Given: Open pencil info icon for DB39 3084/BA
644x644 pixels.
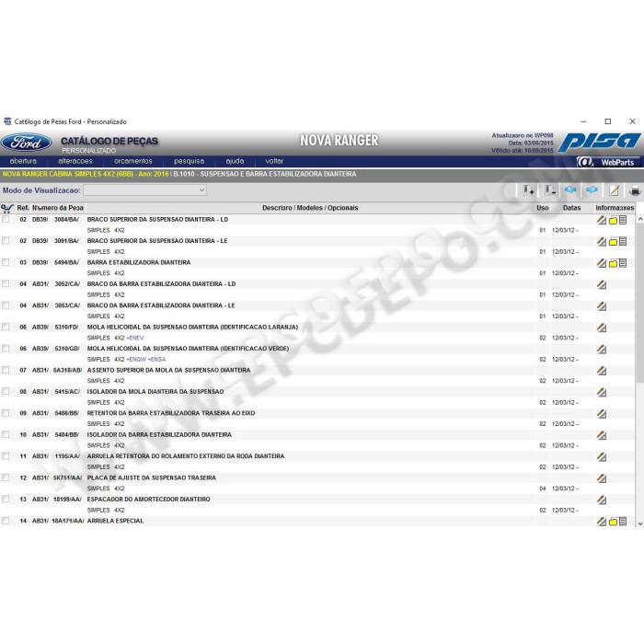Looking at the screenshot, I should pyautogui.click(x=602, y=220).
